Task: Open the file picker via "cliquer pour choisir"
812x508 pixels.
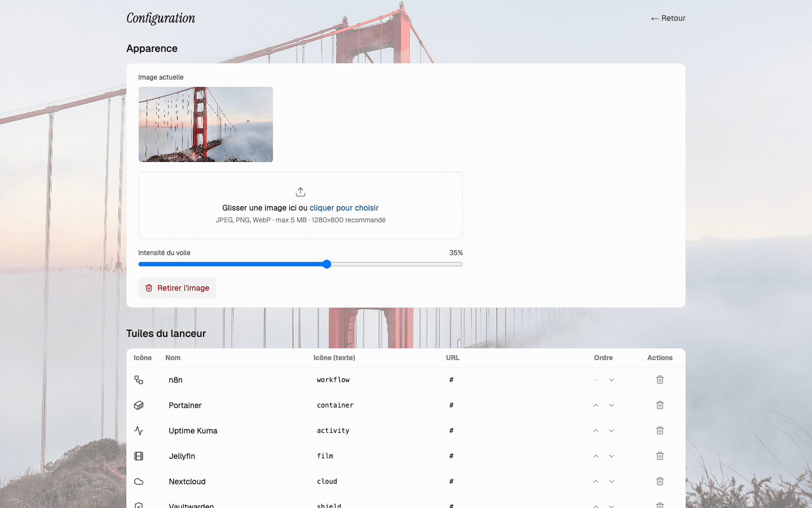Action: pos(344,208)
